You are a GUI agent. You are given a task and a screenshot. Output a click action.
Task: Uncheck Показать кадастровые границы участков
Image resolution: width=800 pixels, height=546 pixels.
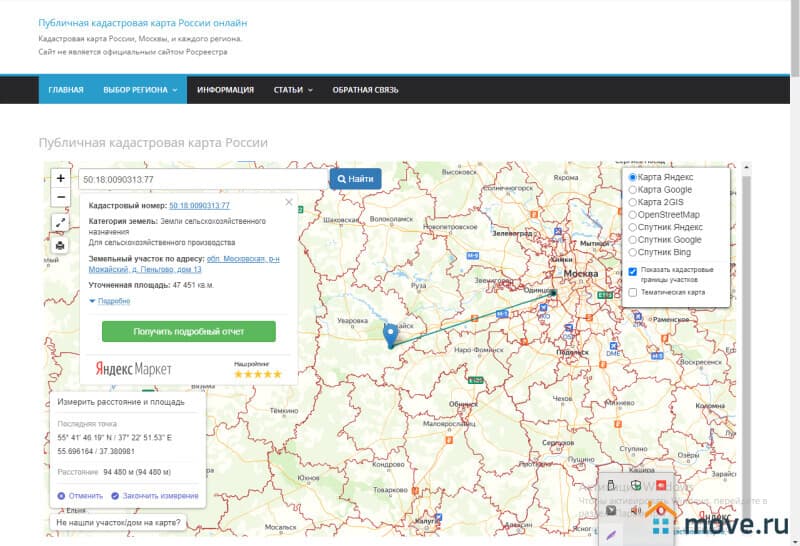[x=633, y=271]
